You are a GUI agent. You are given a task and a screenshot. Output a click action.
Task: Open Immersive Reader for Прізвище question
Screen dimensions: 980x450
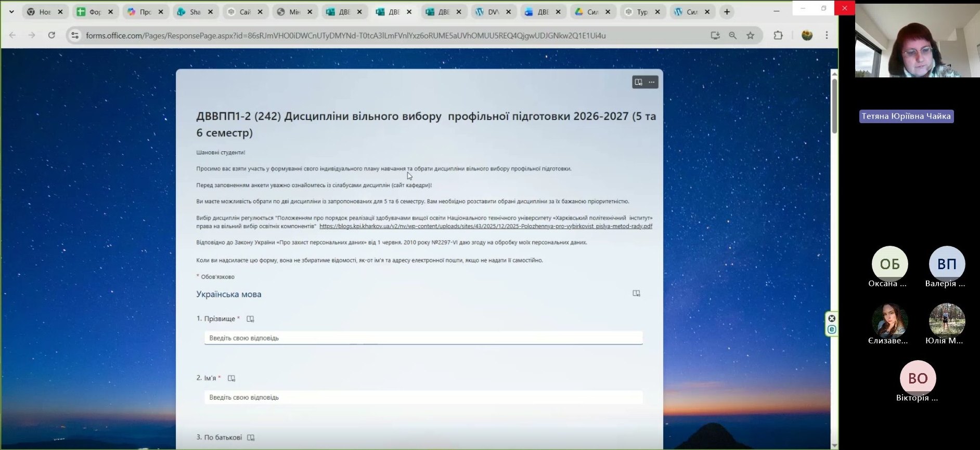click(x=250, y=319)
